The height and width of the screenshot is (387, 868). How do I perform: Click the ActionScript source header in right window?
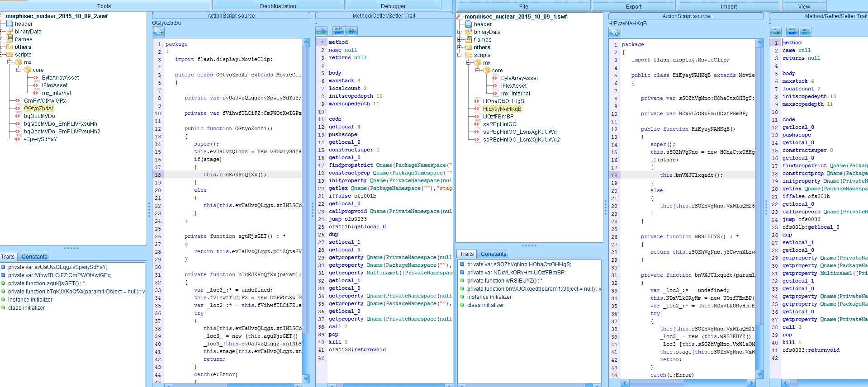click(686, 16)
